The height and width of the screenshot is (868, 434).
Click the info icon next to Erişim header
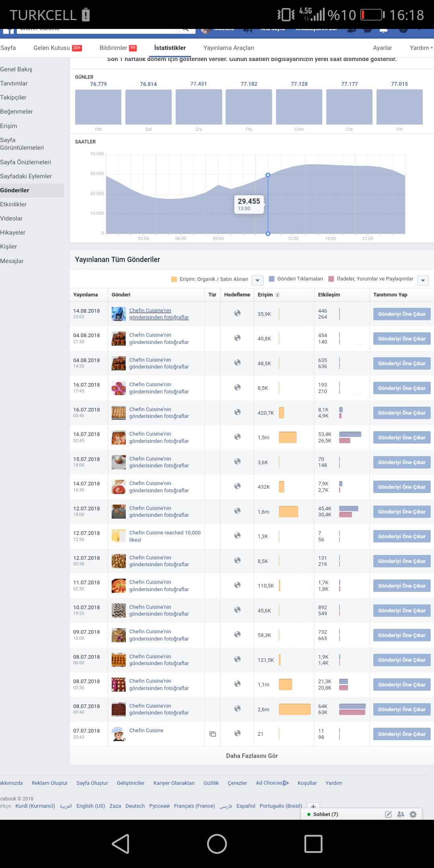point(278,295)
